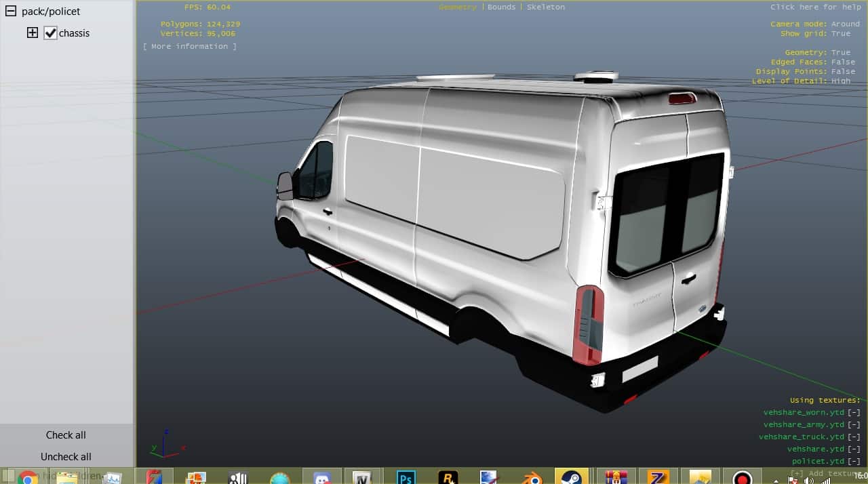Viewport: 868px width, 484px height.
Task: Switch to Steam in the taskbar
Action: [572, 477]
